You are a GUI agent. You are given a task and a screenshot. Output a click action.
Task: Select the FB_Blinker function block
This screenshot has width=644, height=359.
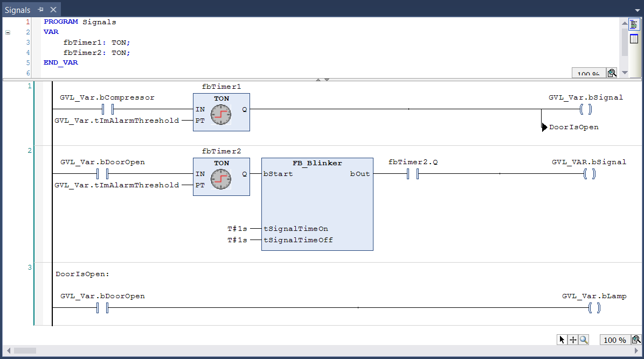pyautogui.click(x=317, y=205)
